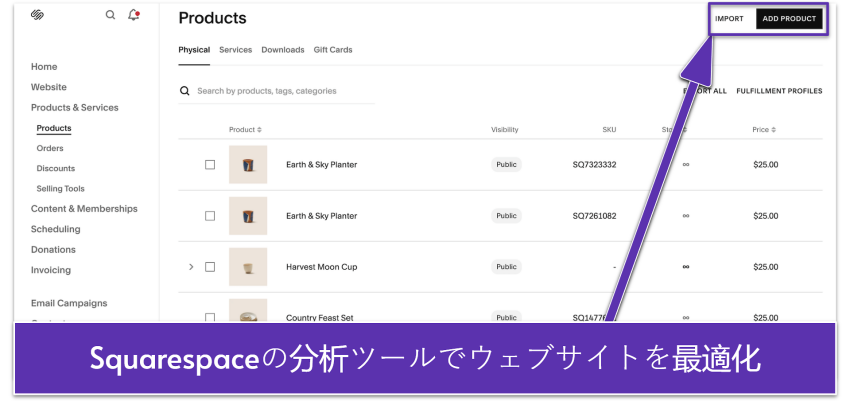
Task: Open the Country Feast Set product name
Action: coord(320,318)
